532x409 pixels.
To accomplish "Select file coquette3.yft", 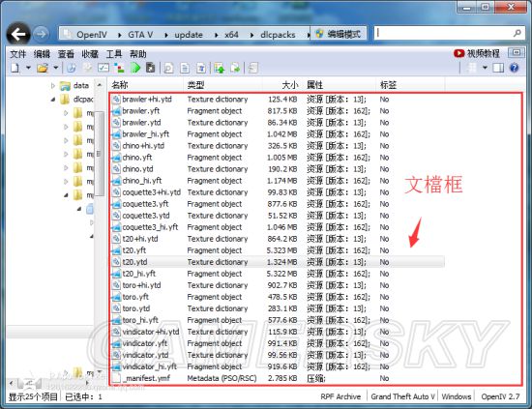I will (145, 204).
